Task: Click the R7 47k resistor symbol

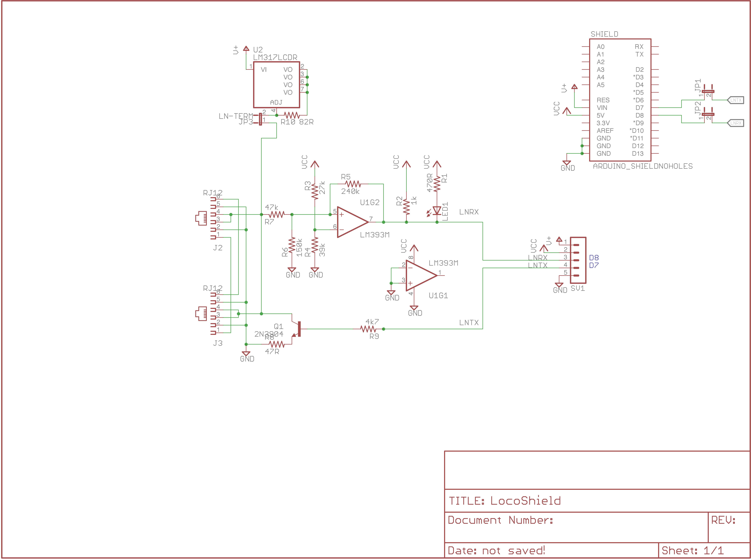Action: pos(276,215)
